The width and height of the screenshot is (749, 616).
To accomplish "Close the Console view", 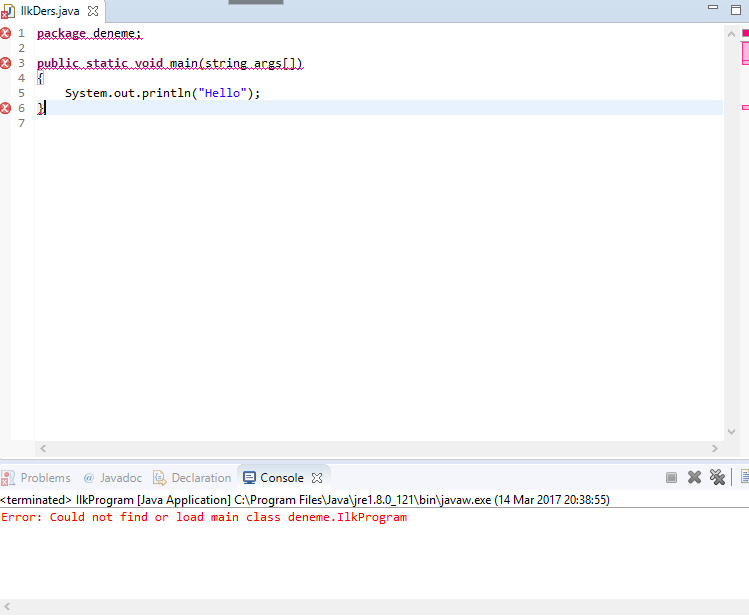I will point(317,478).
